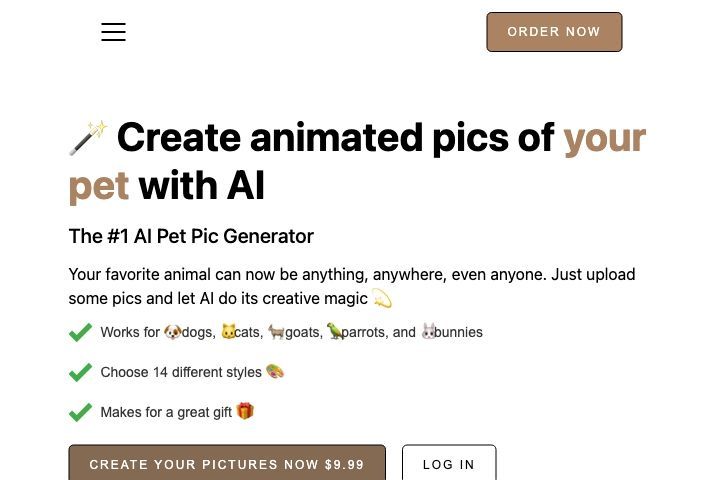
Task: Click the parrot emoji next to parrots
Action: click(x=335, y=331)
